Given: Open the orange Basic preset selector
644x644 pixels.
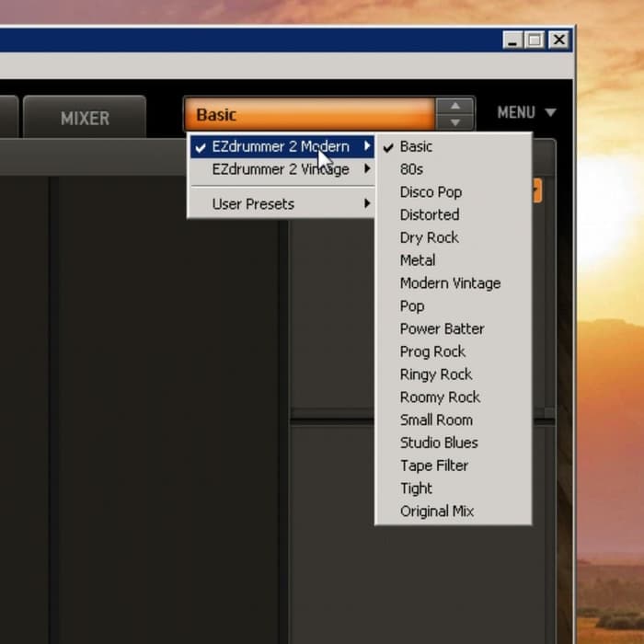Looking at the screenshot, I should 310,114.
